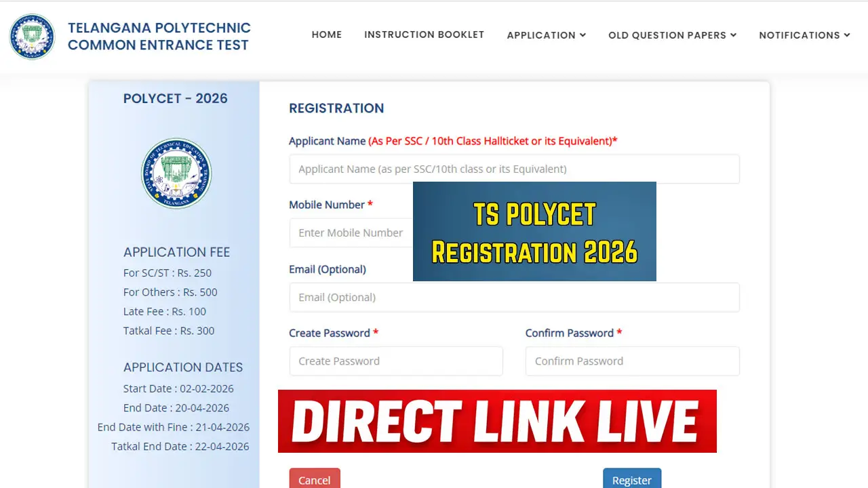Click the Telangana Polytechnic circular logo

click(x=32, y=36)
